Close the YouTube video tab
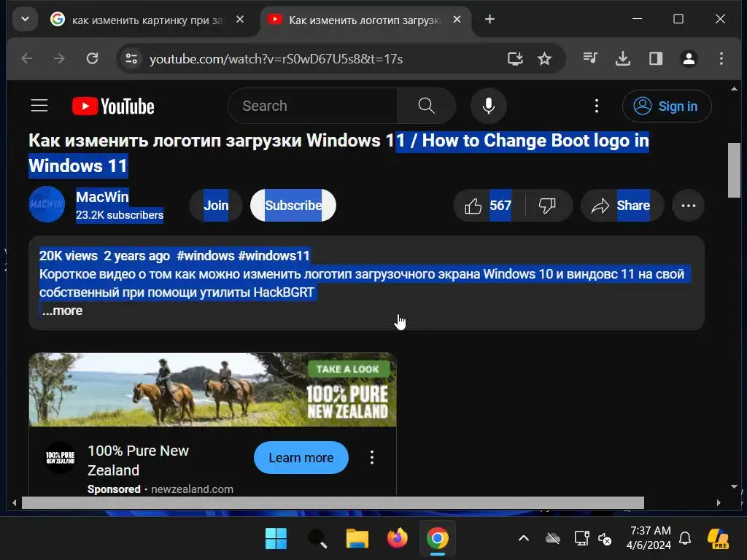747x560 pixels. 457,20
